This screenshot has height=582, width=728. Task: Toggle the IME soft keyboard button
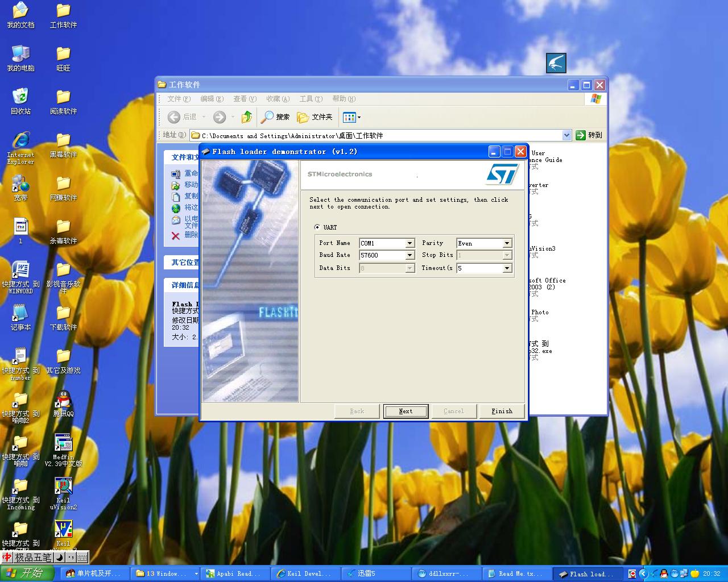(x=82, y=558)
